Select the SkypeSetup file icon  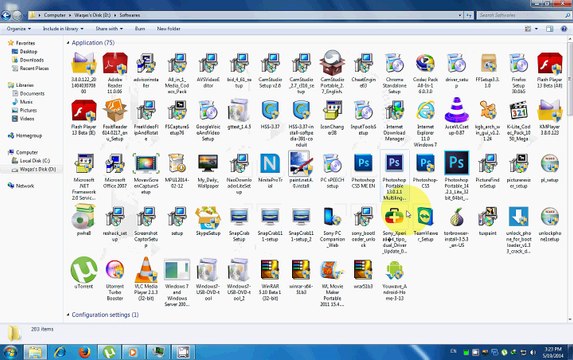click(208, 217)
